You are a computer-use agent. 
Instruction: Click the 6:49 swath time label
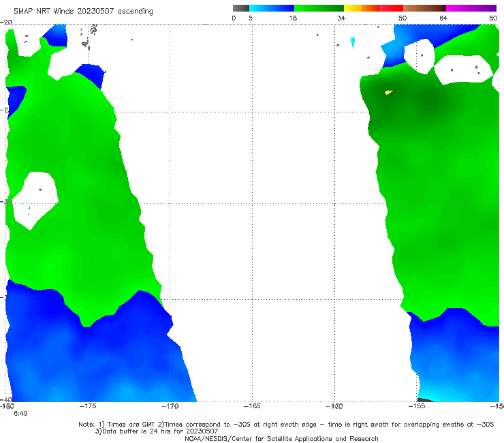pos(20,414)
